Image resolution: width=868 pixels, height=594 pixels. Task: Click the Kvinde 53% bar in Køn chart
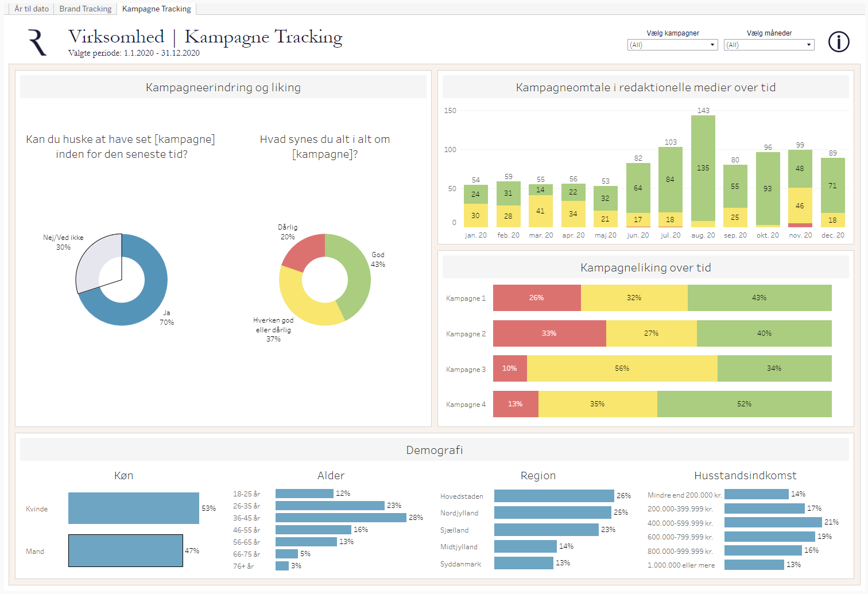[x=133, y=508]
